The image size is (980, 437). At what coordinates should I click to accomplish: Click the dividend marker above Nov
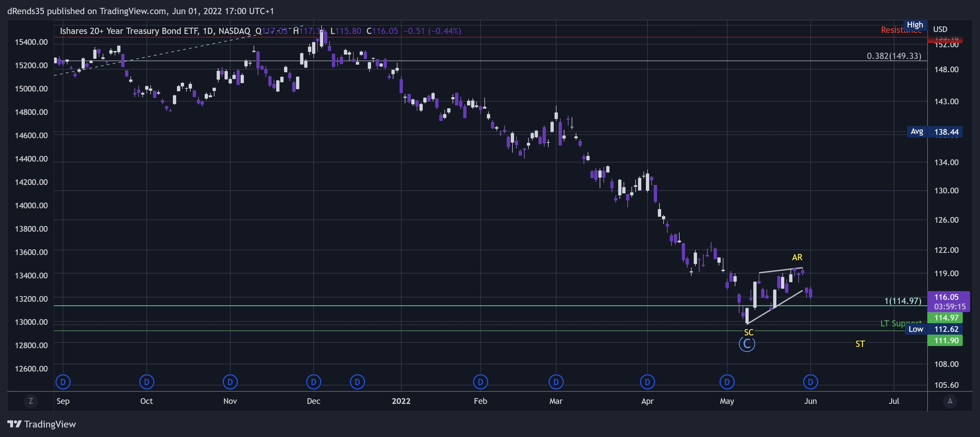(230, 382)
